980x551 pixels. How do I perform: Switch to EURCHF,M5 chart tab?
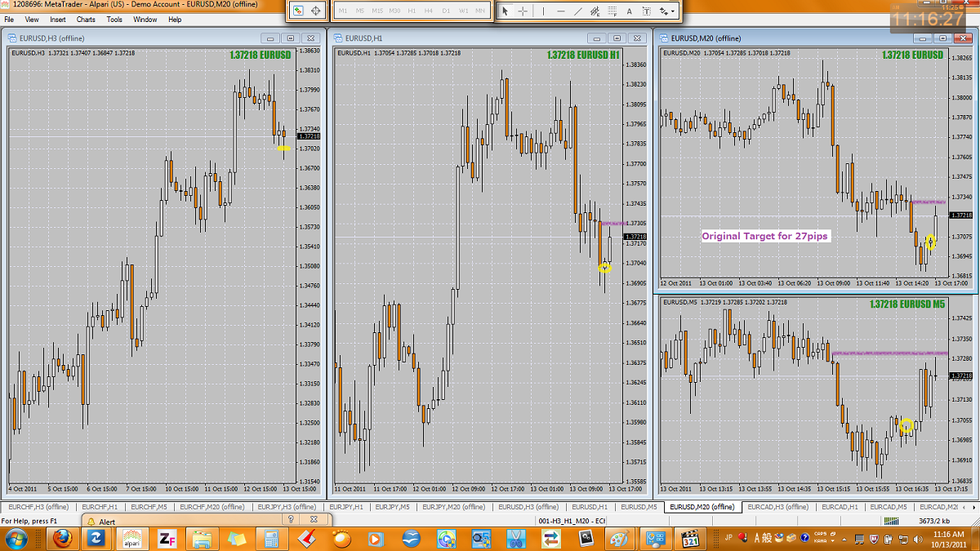(149, 507)
